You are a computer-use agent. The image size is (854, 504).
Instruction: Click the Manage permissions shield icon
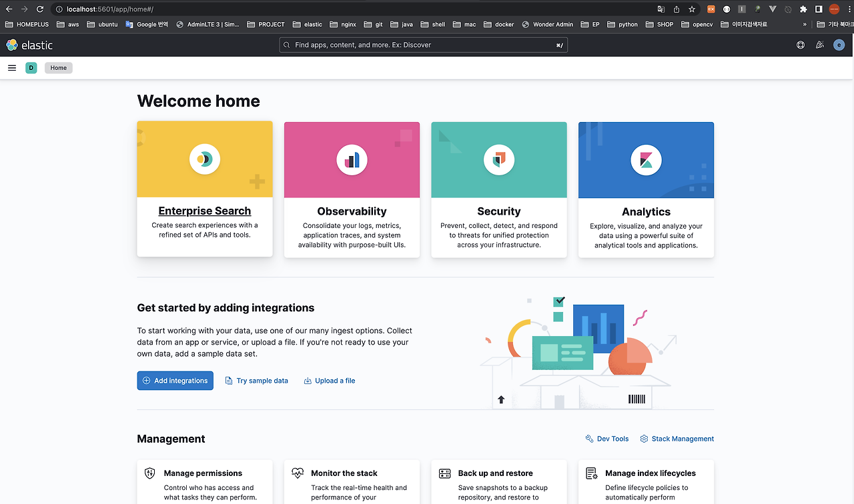(150, 473)
